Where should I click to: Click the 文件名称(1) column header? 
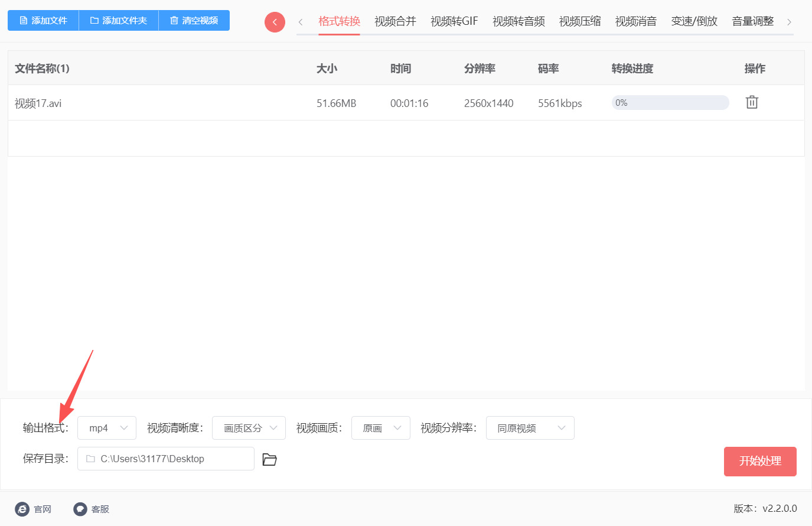pos(42,69)
